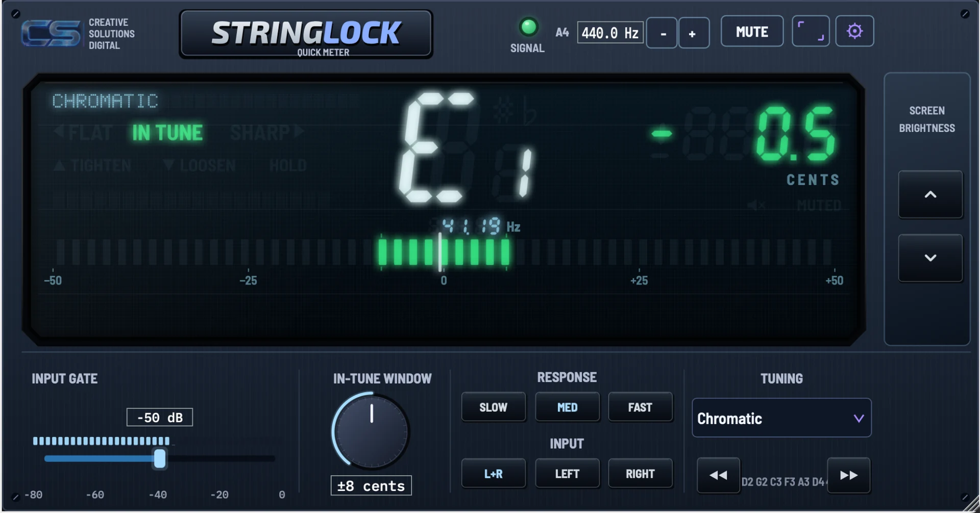Click the ±8 cents value box
The image size is (980, 513).
pyautogui.click(x=371, y=485)
